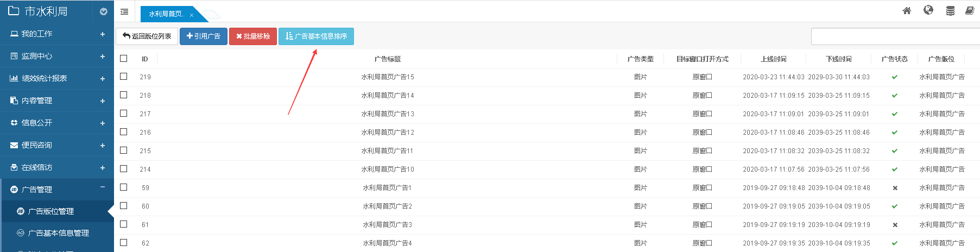The image size is (980, 252).
Task: Open 广告基本信息管理 in the sidebar
Action: [x=58, y=233]
